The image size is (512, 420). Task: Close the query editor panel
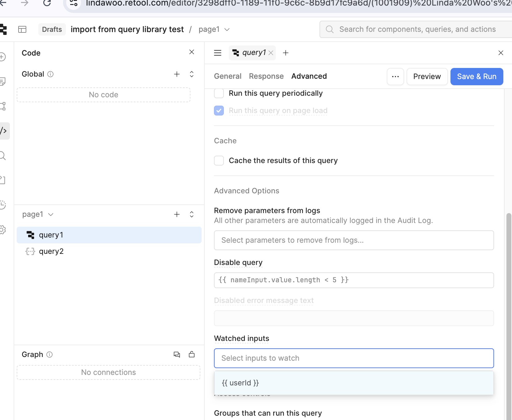[x=501, y=53]
